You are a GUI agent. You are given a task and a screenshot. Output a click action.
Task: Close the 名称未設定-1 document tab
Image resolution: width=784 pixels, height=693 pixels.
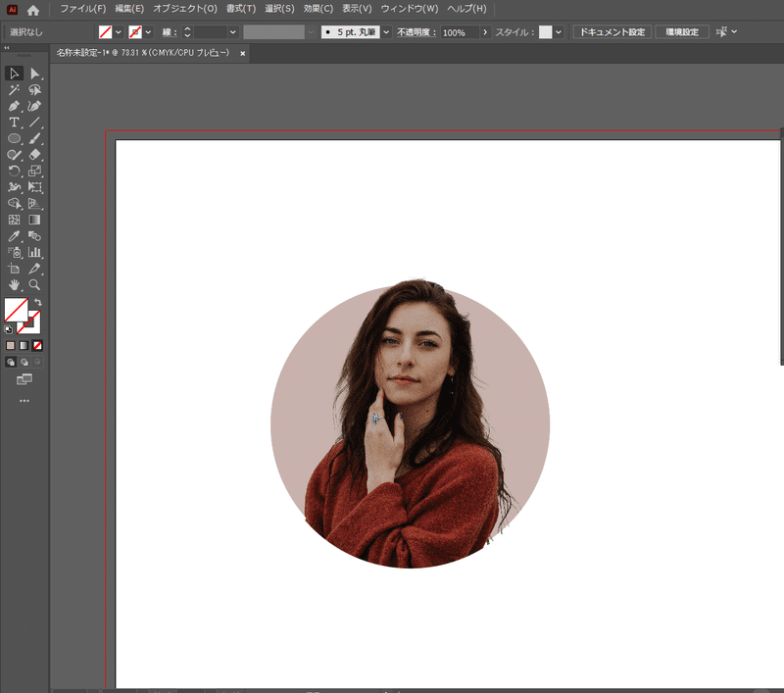point(242,54)
